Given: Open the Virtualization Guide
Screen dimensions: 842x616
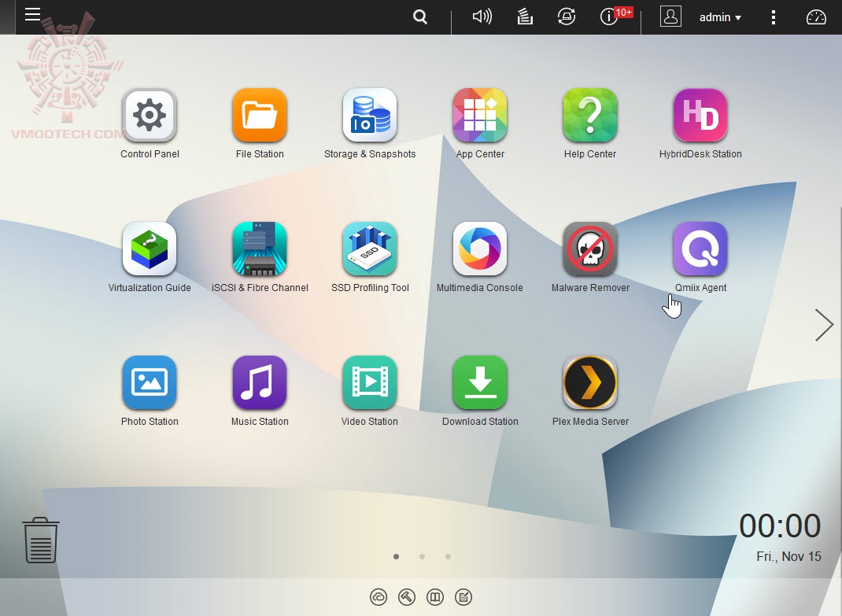Looking at the screenshot, I should [150, 249].
